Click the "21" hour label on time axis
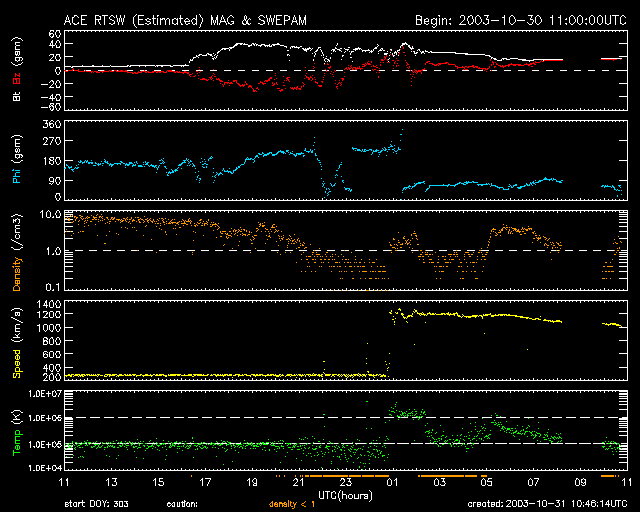 [x=299, y=482]
